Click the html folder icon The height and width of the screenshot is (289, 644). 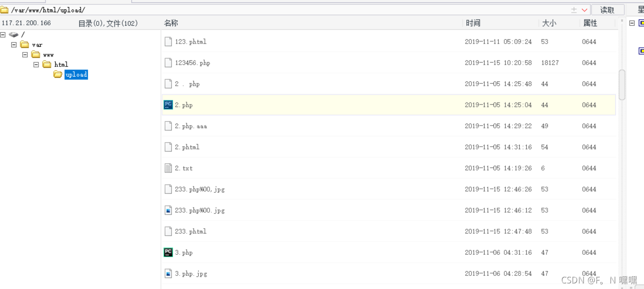point(47,64)
